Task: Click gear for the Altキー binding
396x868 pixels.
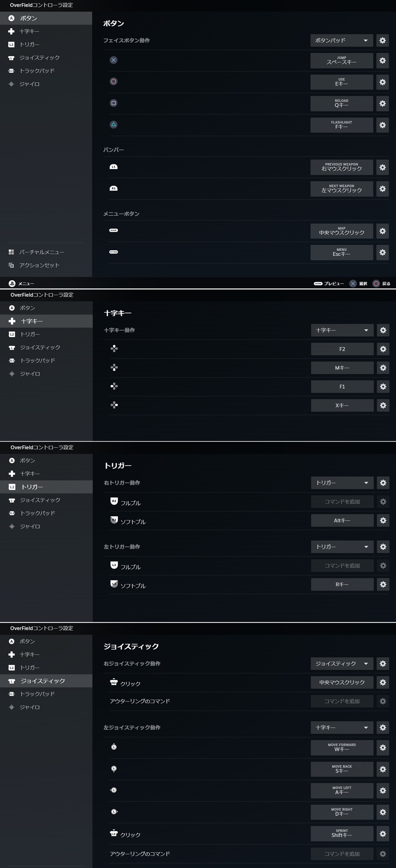Action: coord(383,521)
